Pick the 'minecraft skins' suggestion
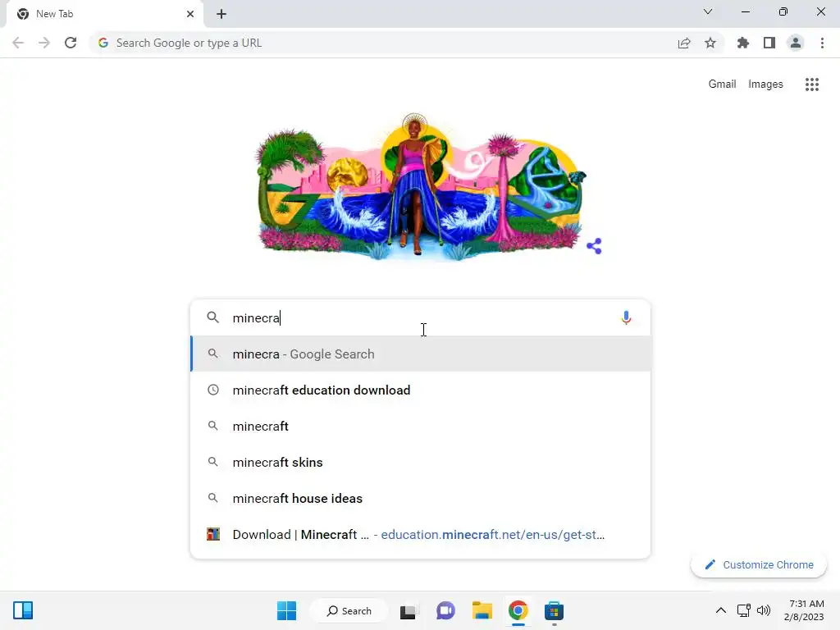 click(x=421, y=463)
